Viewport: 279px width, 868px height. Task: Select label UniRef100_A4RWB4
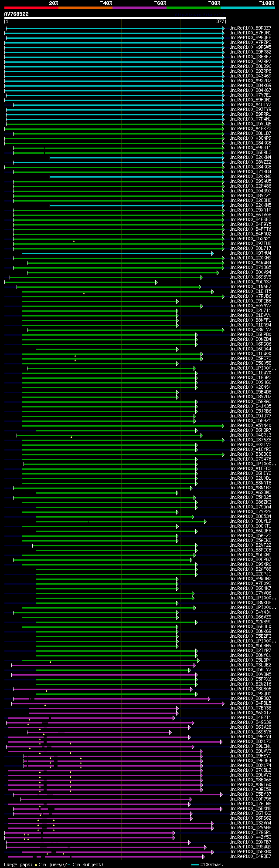[250, 263]
